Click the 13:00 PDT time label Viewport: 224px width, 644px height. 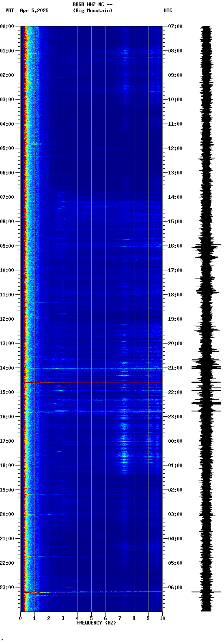(7, 344)
